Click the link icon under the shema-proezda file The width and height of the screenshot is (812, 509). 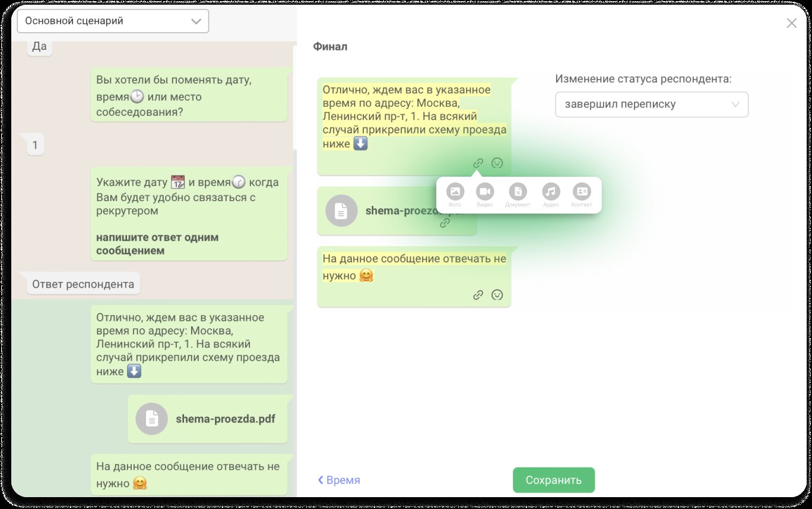pyautogui.click(x=445, y=223)
